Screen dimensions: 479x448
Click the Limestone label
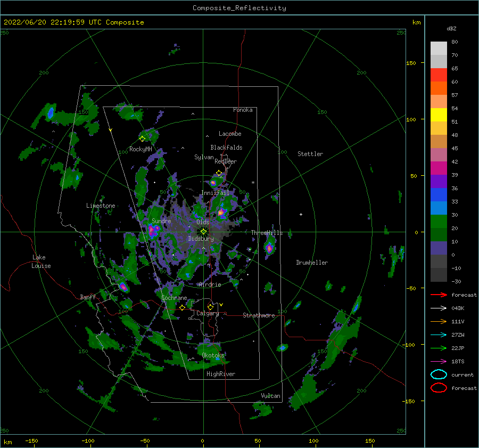point(101,206)
